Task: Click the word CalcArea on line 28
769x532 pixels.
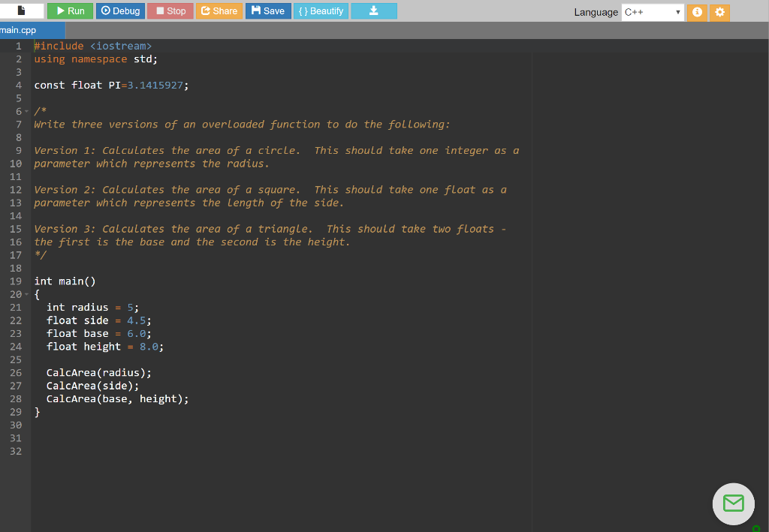Action: pyautogui.click(x=71, y=398)
